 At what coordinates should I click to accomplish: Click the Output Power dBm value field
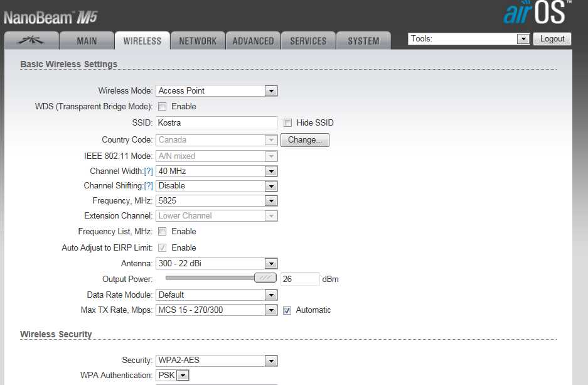click(300, 279)
